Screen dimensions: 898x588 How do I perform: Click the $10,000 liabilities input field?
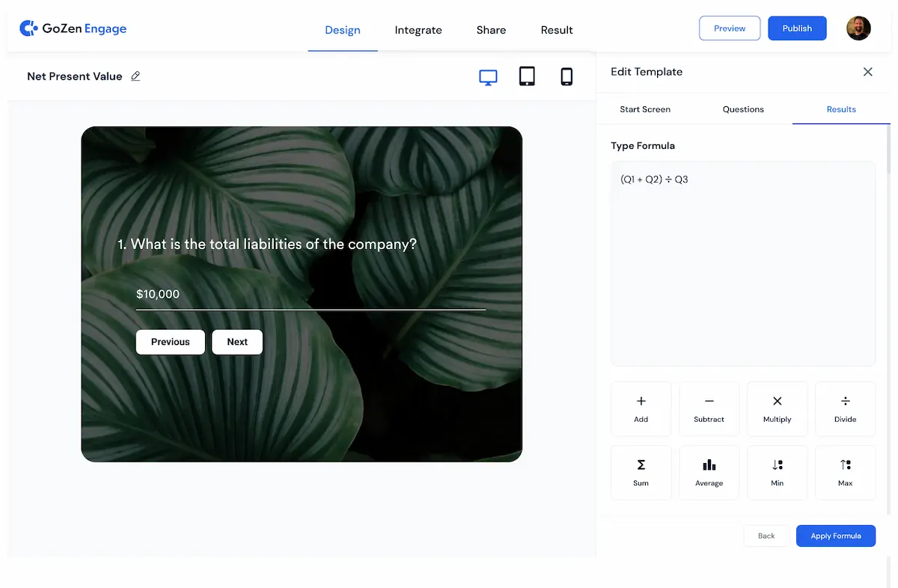[310, 295]
